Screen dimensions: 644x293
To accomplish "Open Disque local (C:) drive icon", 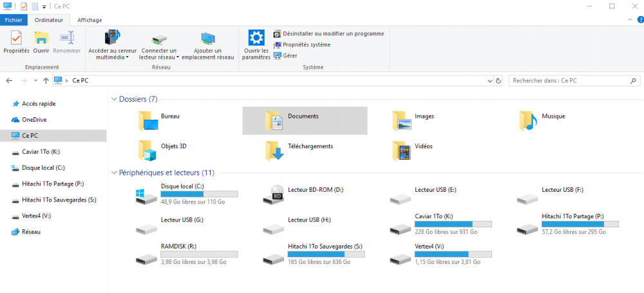I will (x=146, y=194).
